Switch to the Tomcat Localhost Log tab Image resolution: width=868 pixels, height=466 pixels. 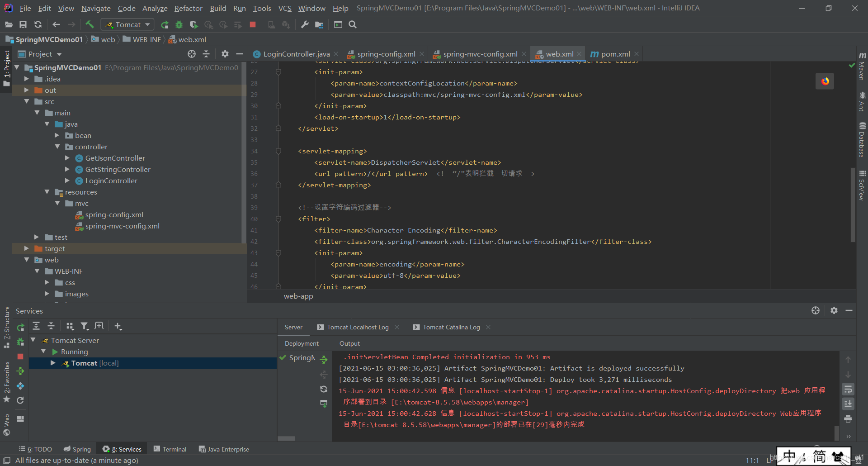point(358,327)
